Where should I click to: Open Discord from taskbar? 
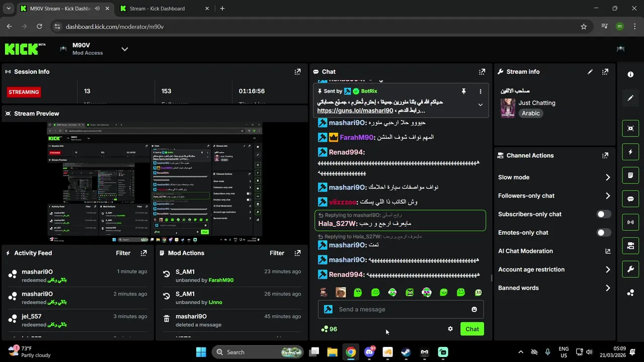369,352
